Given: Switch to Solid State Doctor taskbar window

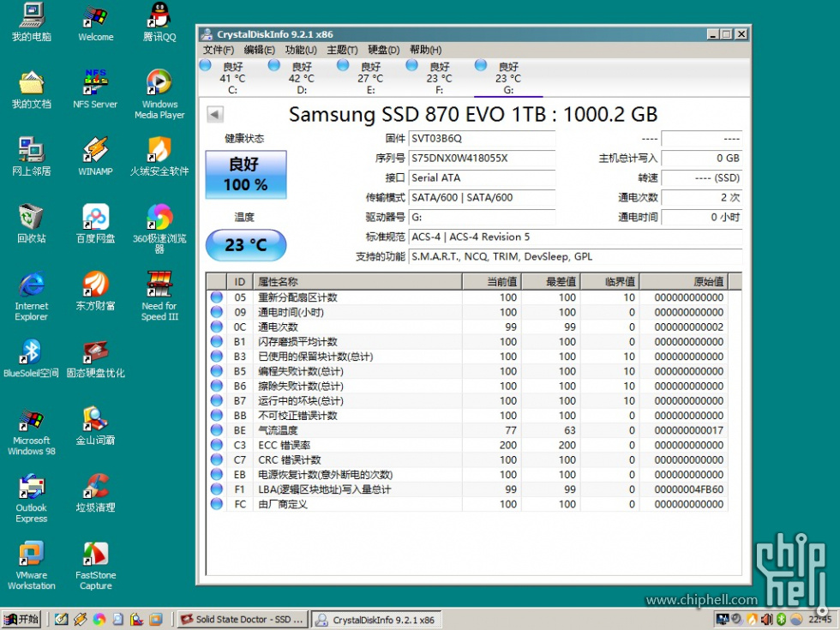Looking at the screenshot, I should pyautogui.click(x=243, y=619).
